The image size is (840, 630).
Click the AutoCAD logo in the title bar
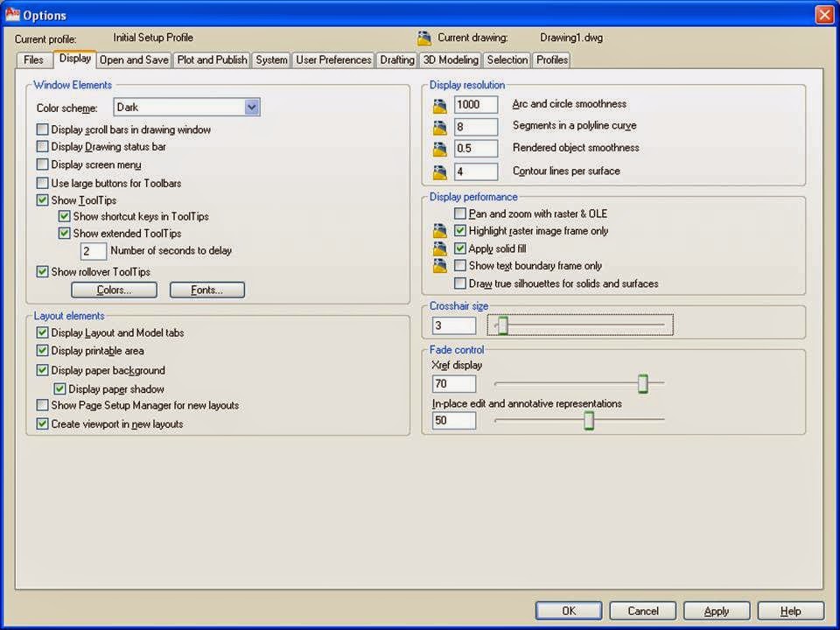[x=12, y=15]
